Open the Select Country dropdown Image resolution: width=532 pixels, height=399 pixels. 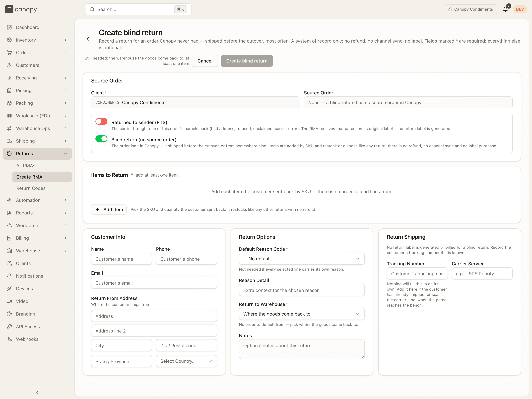(186, 361)
